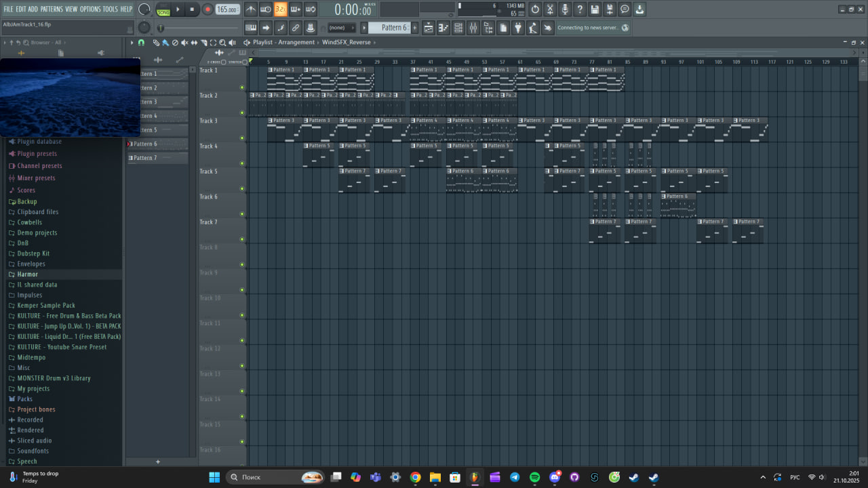The width and height of the screenshot is (868, 488).
Task: Click the Stop button in transport
Action: click(193, 9)
